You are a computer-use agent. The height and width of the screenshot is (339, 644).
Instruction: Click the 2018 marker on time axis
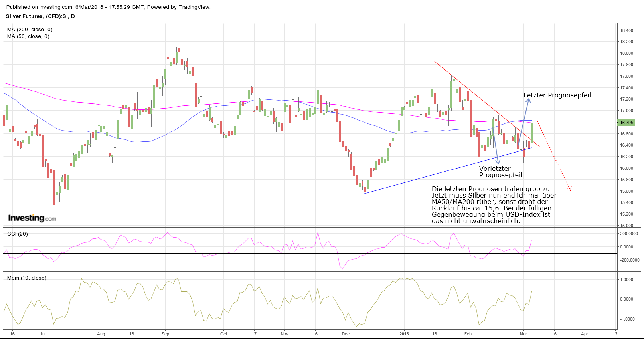pyautogui.click(x=404, y=334)
